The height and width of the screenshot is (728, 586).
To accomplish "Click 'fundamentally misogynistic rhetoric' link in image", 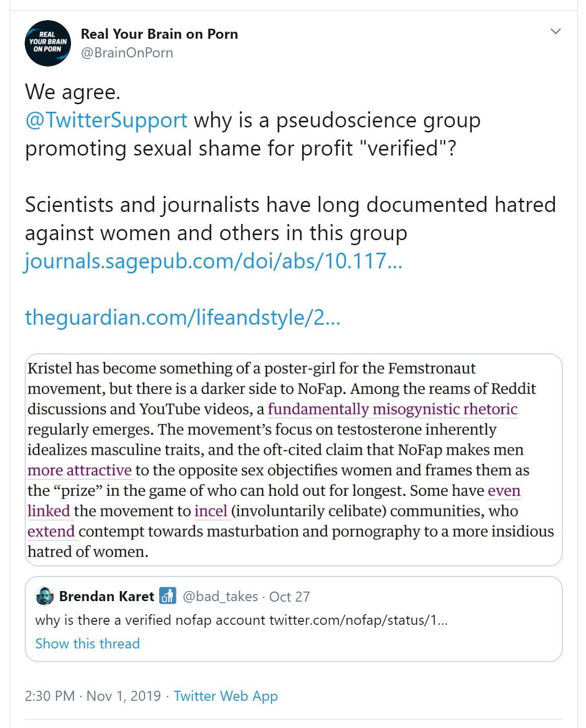I will point(393,409).
